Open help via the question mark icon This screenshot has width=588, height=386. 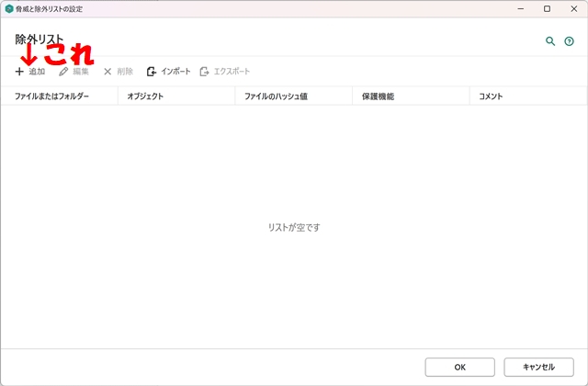click(x=569, y=41)
